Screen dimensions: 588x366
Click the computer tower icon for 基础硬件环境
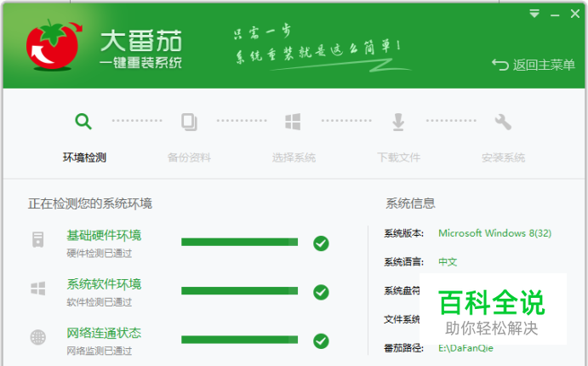(x=38, y=240)
